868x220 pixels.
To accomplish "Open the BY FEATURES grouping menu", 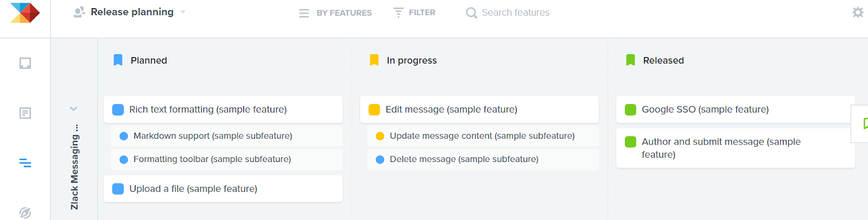I will [336, 13].
